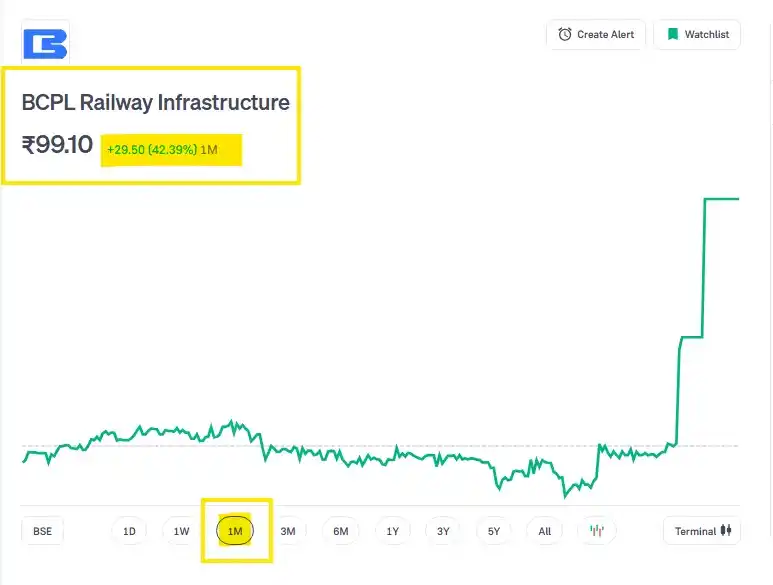The height and width of the screenshot is (585, 773).
Task: Switch chart range to 3M
Action: point(288,531)
